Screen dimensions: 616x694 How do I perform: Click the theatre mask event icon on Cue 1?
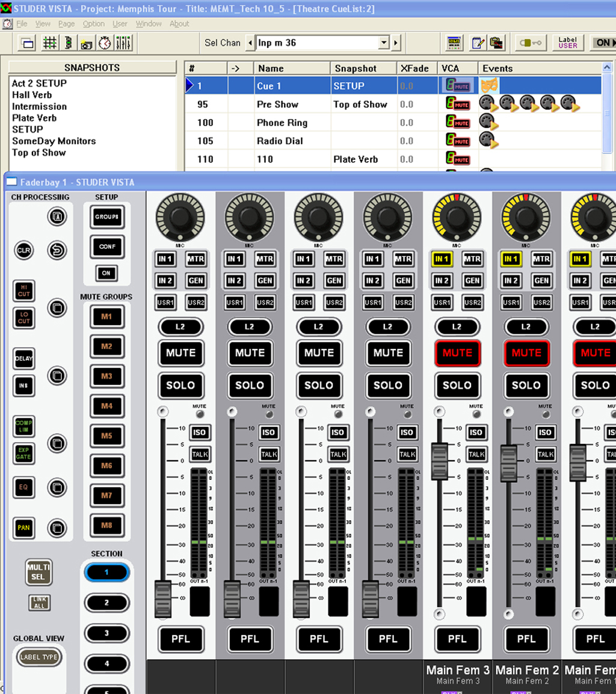click(x=489, y=85)
